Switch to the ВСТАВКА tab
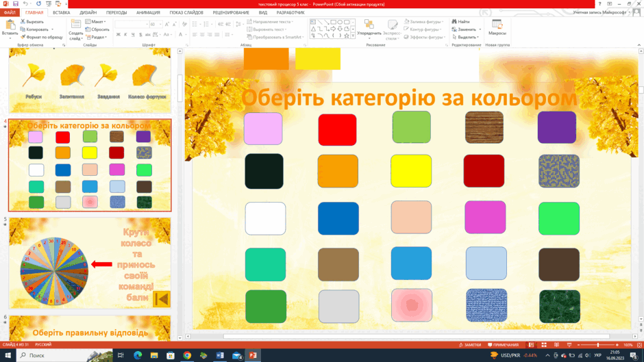The width and height of the screenshot is (644, 362). [62, 12]
